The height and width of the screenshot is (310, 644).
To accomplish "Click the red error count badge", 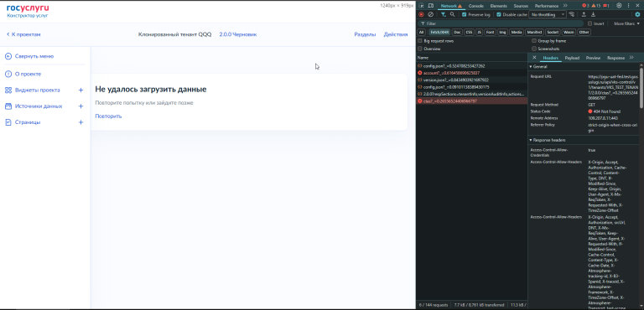I will click(x=585, y=5).
